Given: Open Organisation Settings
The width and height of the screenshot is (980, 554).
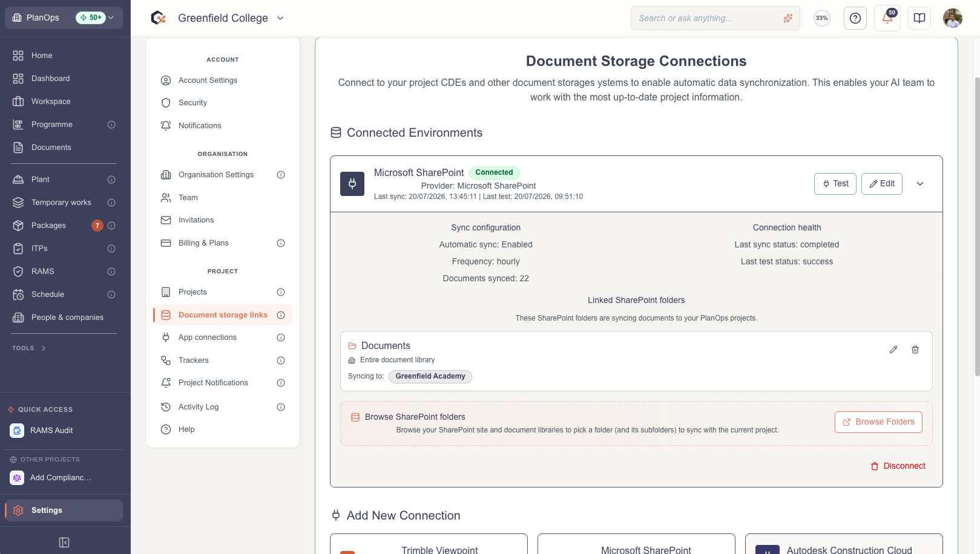Looking at the screenshot, I should click(223, 175).
